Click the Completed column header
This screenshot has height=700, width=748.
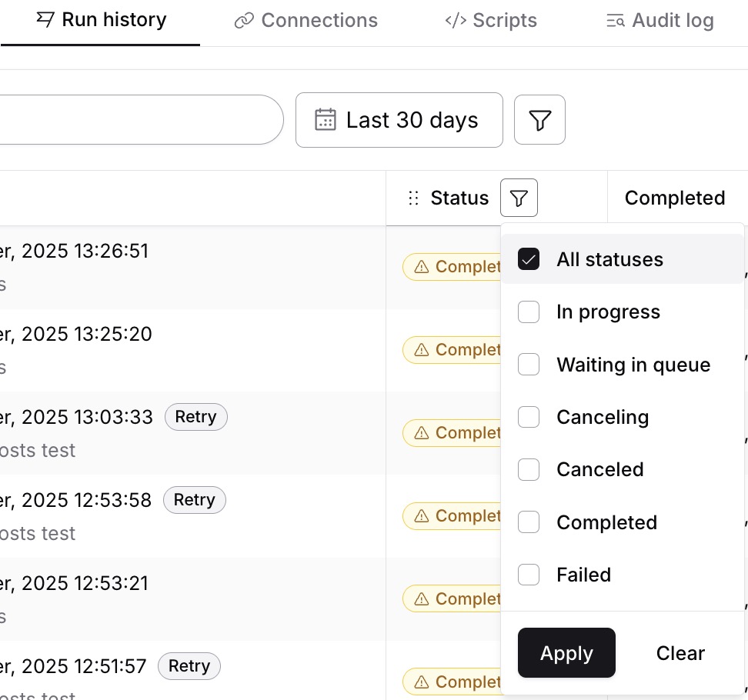675,198
